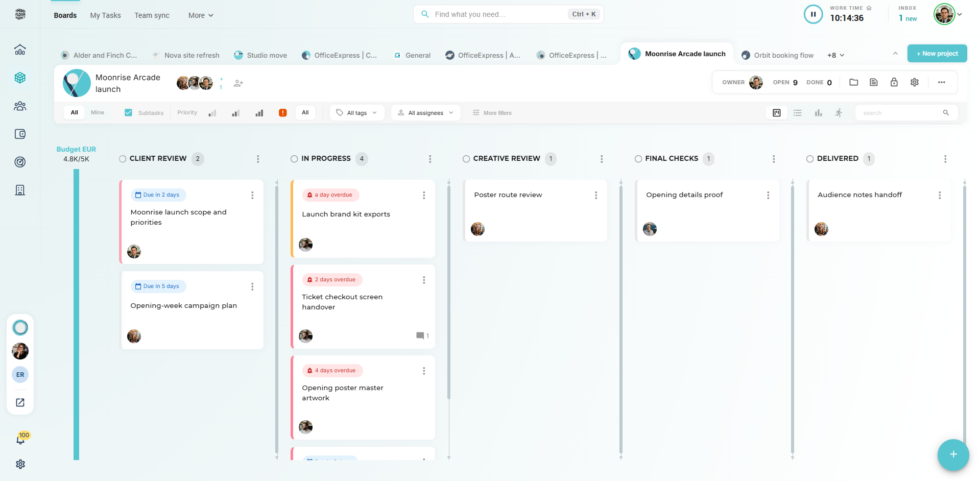This screenshot has height=481, width=980.
Task: Go to My Tasks
Action: coord(105,15)
